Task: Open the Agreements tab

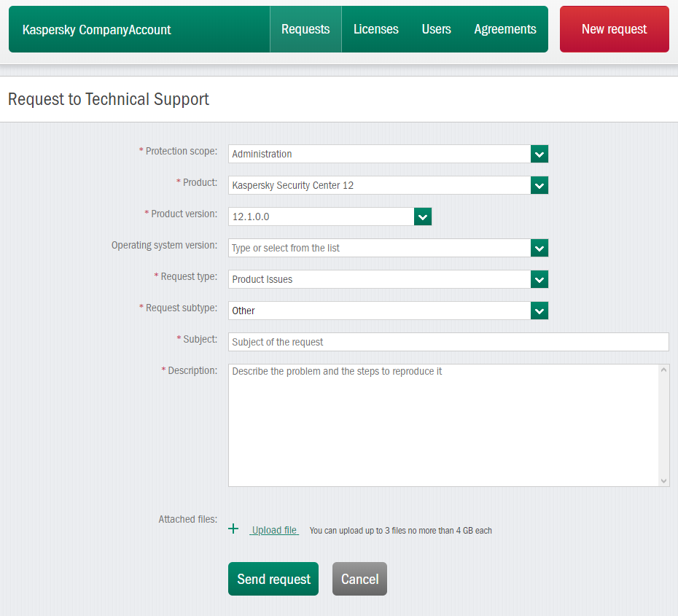Action: coord(504,29)
